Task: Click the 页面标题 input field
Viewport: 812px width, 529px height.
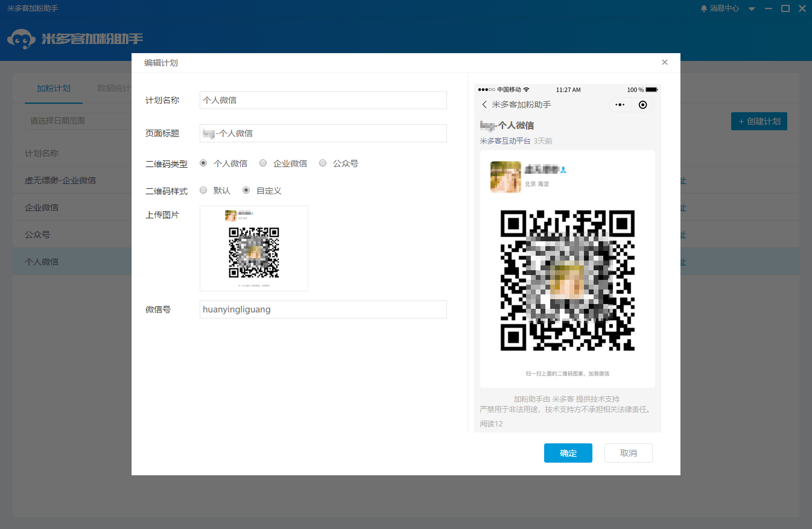Action: coord(323,133)
